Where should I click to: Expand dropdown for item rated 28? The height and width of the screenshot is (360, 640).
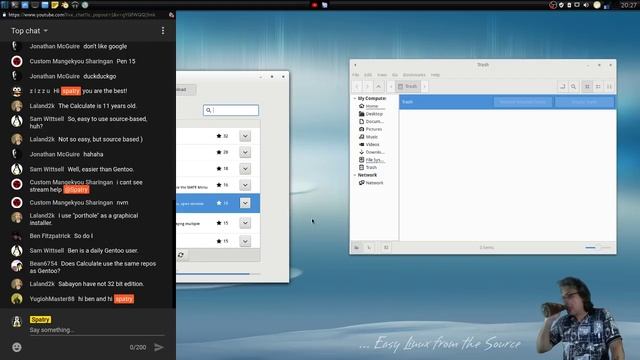[x=245, y=152]
